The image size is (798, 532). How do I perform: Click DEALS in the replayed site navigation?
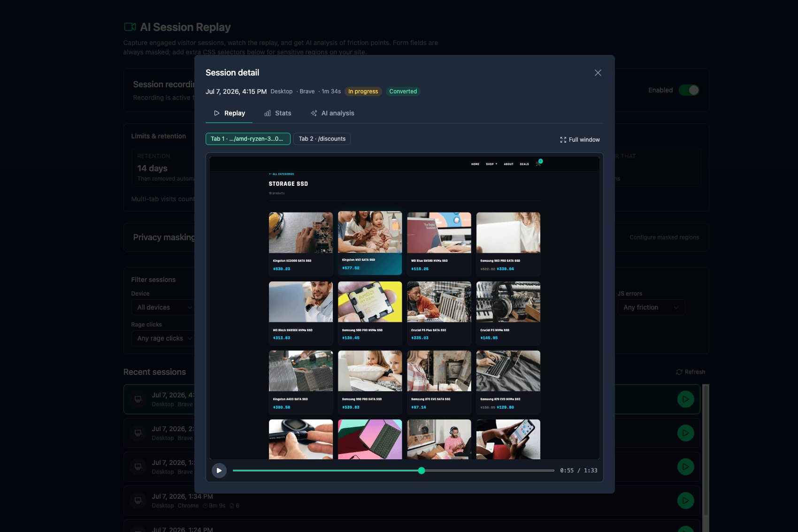click(x=524, y=164)
